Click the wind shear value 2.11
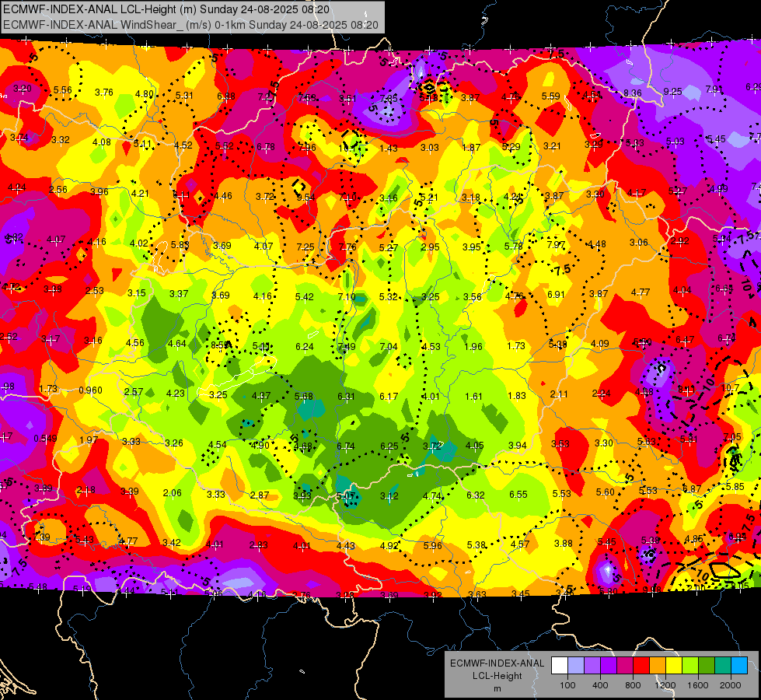 coord(559,394)
